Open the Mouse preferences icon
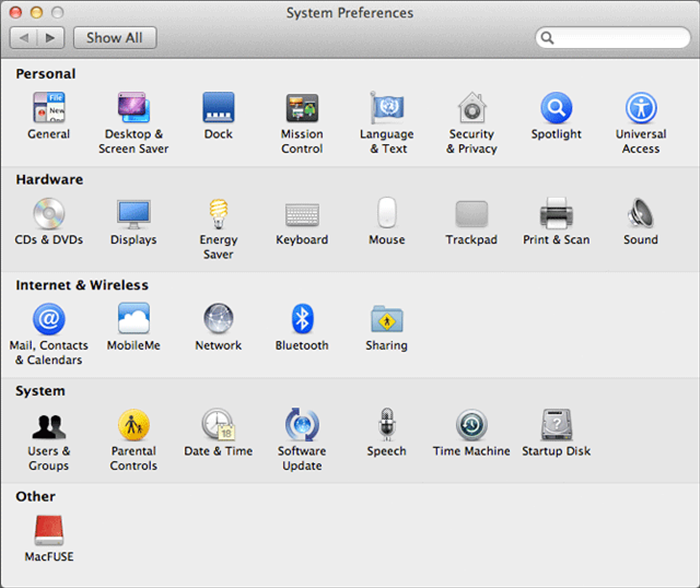Screen dimensions: 700x588 387,213
